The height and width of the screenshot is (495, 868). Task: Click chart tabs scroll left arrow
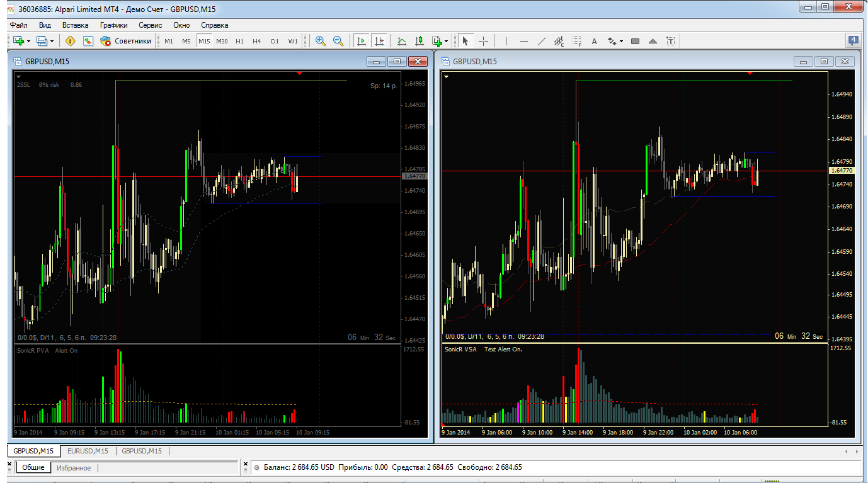click(846, 452)
